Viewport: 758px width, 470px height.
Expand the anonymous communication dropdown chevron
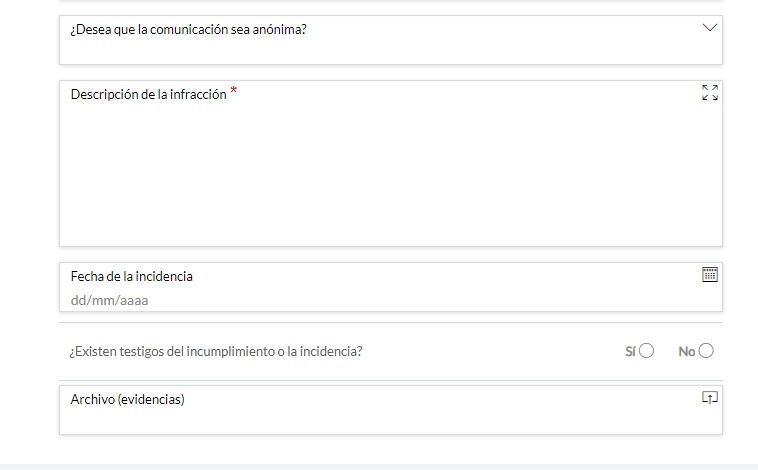tap(710, 28)
